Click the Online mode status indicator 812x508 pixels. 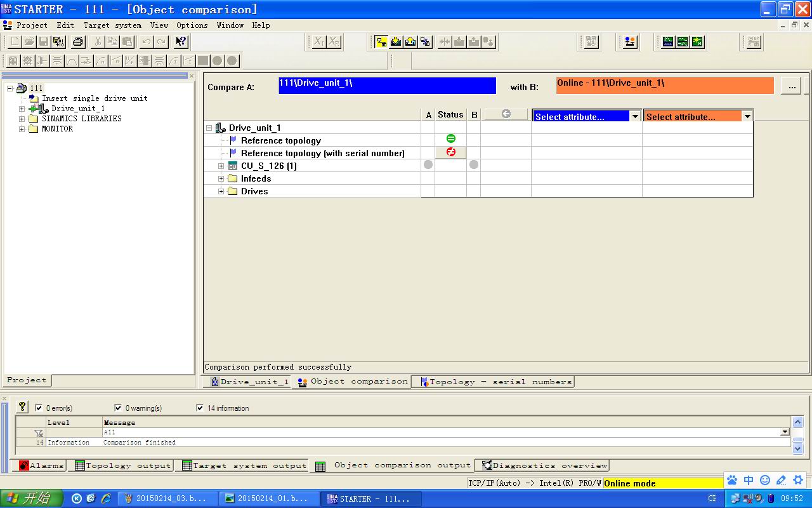(x=663, y=483)
